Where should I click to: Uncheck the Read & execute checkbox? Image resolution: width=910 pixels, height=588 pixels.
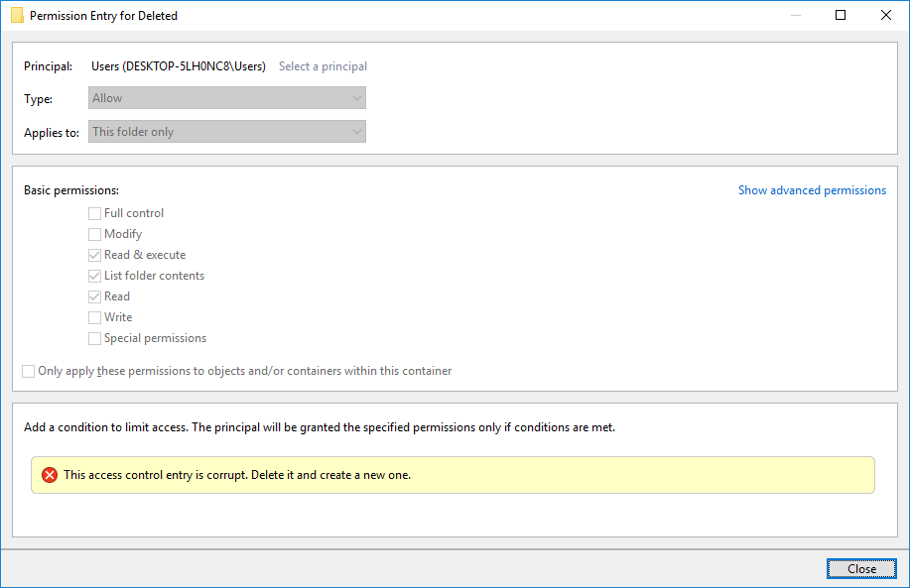point(94,255)
